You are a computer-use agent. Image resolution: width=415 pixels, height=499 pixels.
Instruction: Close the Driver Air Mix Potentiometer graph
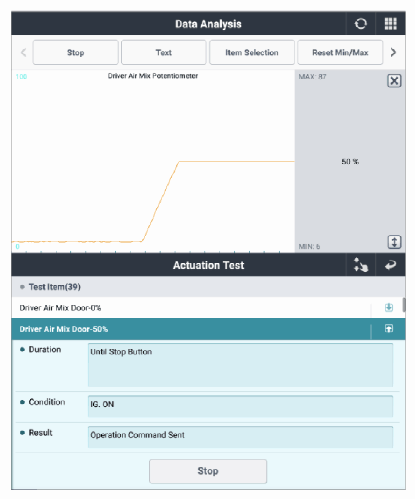pos(394,81)
